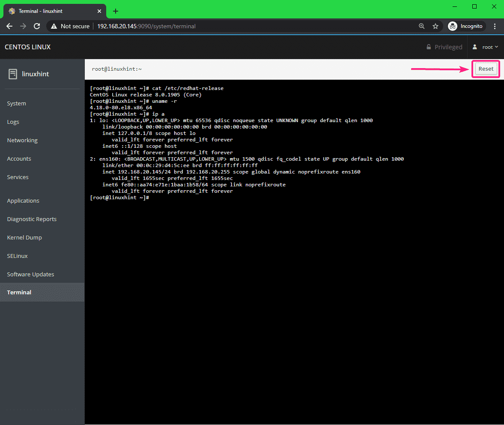
Task: Click the URL address bar
Action: 257,26
